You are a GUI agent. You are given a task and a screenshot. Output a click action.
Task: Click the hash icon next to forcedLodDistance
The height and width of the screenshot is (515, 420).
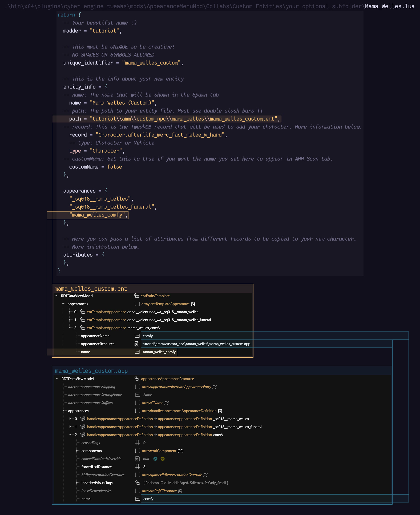[138, 467]
